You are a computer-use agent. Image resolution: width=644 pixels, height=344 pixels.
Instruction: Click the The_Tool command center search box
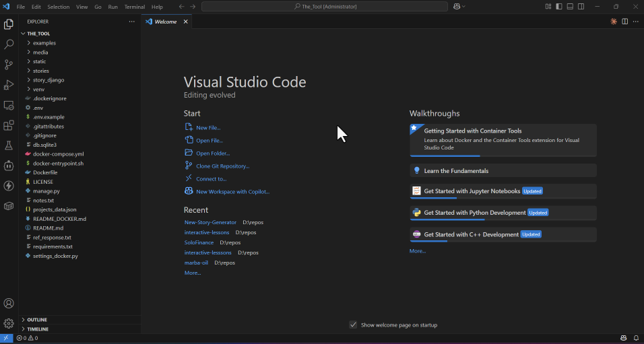tap(325, 7)
